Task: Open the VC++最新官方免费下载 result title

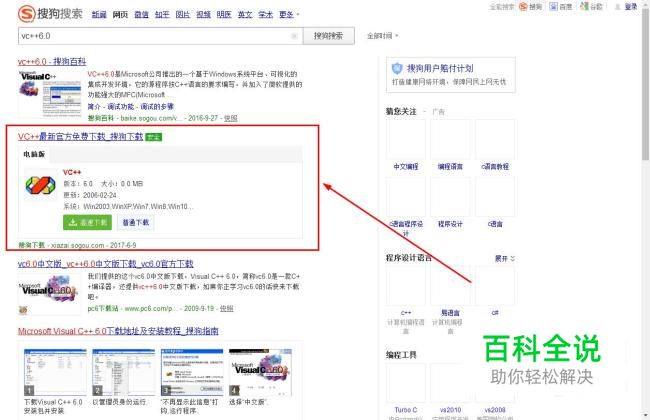Action: pos(80,136)
